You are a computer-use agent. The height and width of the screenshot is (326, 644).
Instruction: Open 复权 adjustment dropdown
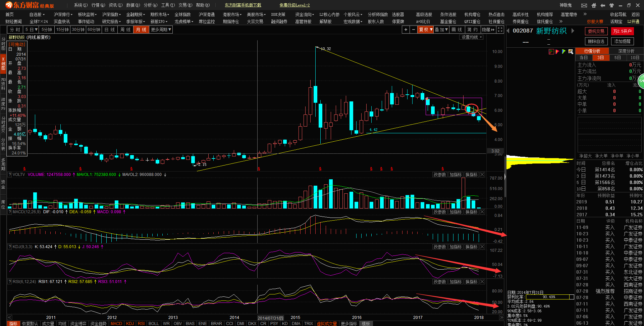coord(426,30)
